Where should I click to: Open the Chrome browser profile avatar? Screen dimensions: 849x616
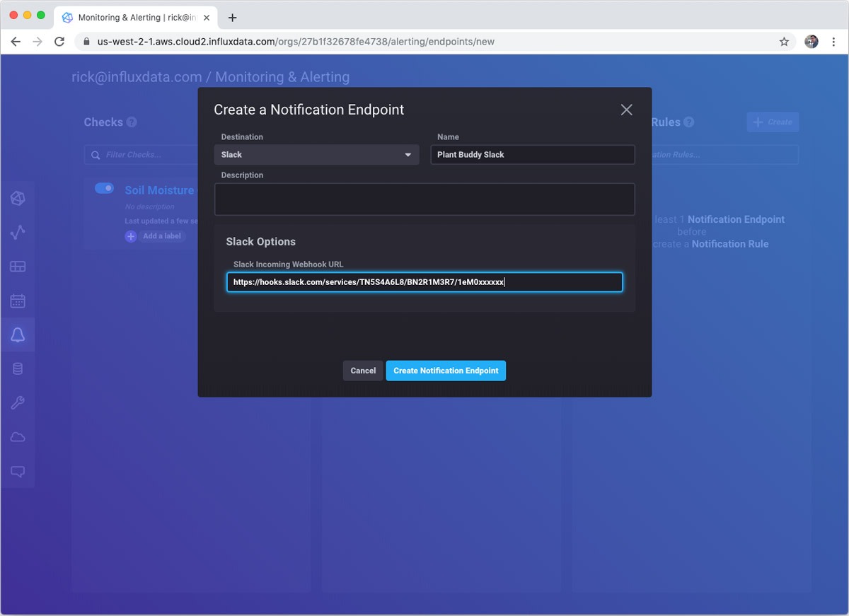pyautogui.click(x=811, y=42)
